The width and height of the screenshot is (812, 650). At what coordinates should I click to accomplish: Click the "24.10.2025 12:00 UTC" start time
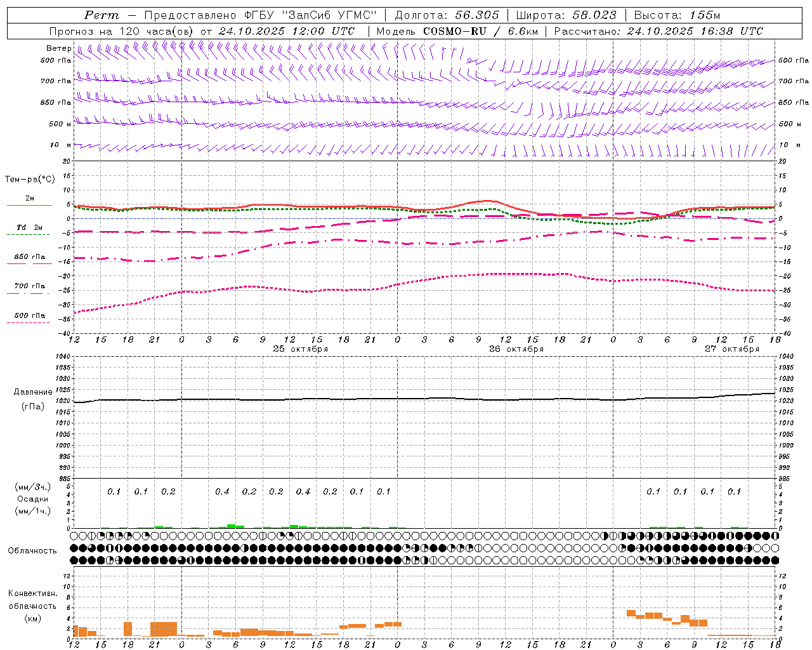(287, 30)
